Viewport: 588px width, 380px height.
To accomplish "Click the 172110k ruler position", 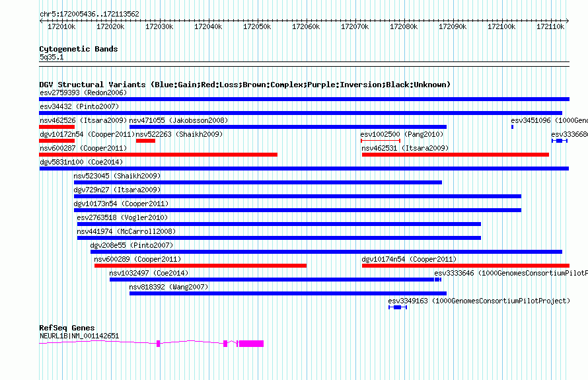I will pyautogui.click(x=550, y=26).
